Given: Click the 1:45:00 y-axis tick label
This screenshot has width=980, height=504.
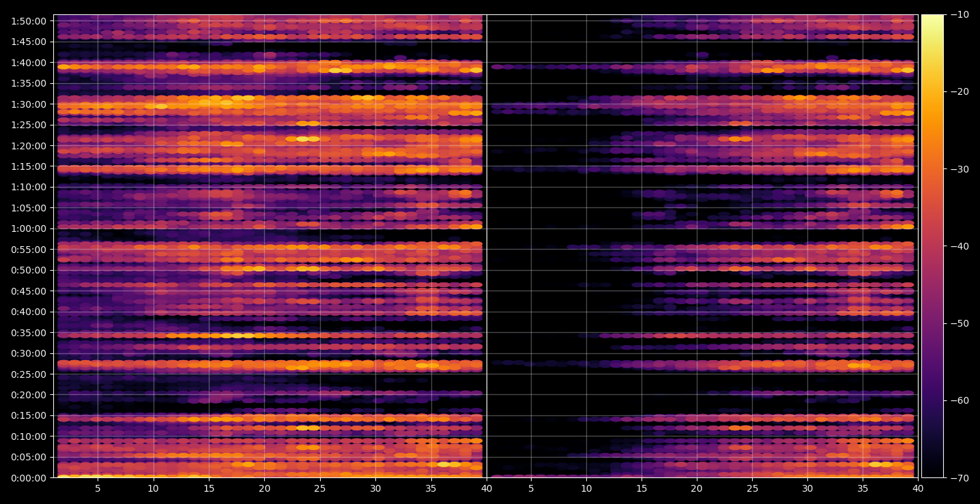Looking at the screenshot, I should (x=29, y=42).
